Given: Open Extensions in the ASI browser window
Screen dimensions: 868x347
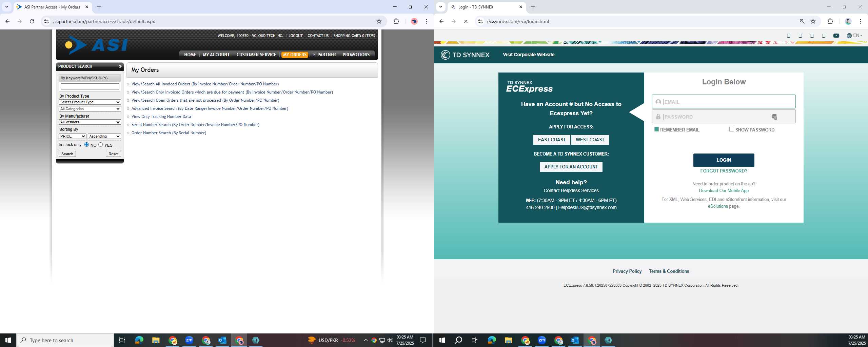Looking at the screenshot, I should pos(396,21).
